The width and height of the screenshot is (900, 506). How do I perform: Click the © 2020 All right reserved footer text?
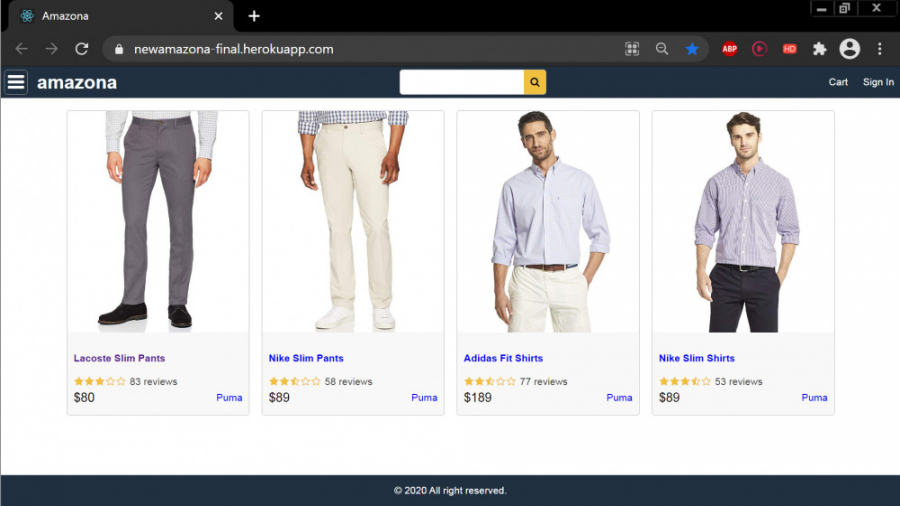pyautogui.click(x=450, y=491)
